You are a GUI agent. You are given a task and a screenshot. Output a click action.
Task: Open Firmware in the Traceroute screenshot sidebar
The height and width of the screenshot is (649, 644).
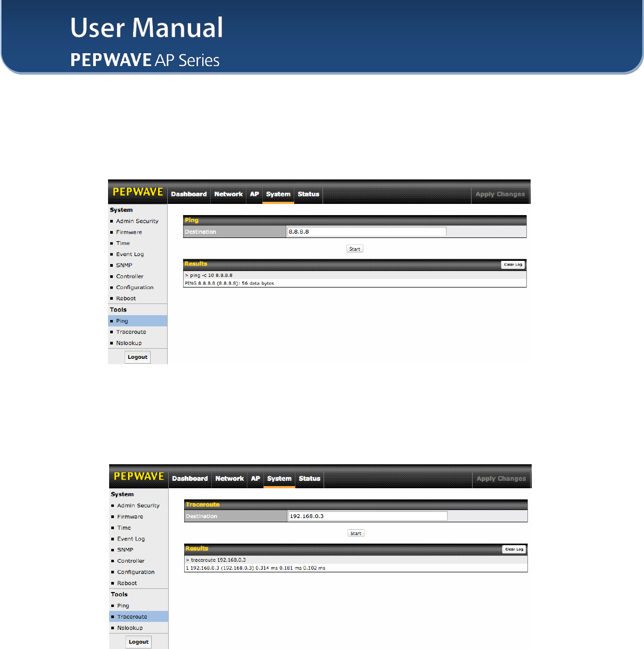tap(130, 517)
